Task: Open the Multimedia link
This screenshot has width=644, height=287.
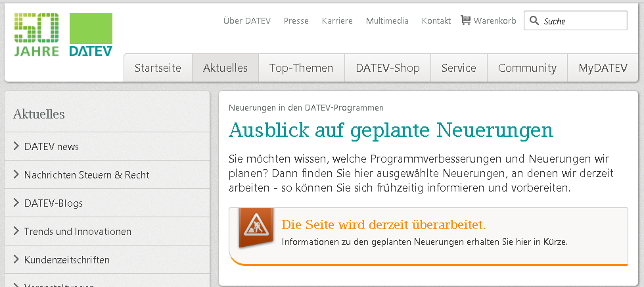Action: pos(387,20)
